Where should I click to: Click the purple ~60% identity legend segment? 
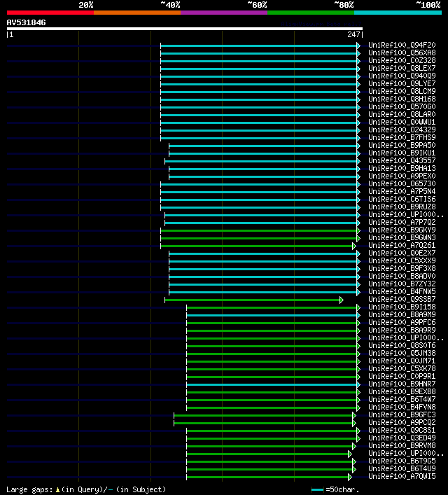[224, 13]
